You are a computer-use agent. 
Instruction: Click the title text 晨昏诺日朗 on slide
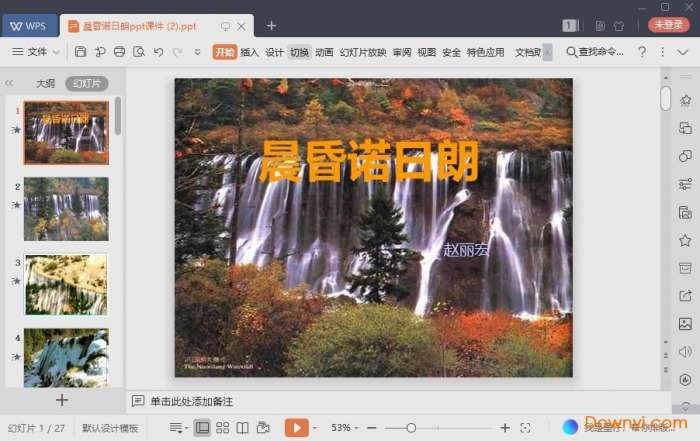pyautogui.click(x=369, y=162)
